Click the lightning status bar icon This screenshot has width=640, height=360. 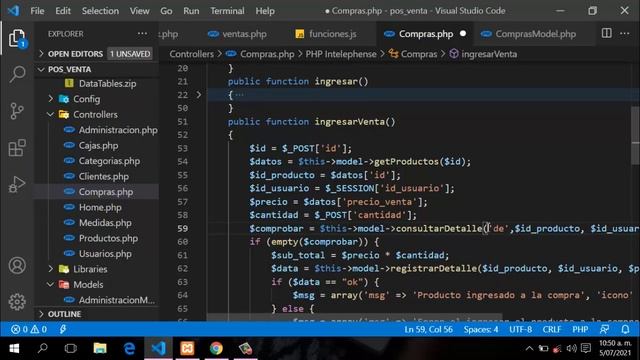(x=62, y=329)
